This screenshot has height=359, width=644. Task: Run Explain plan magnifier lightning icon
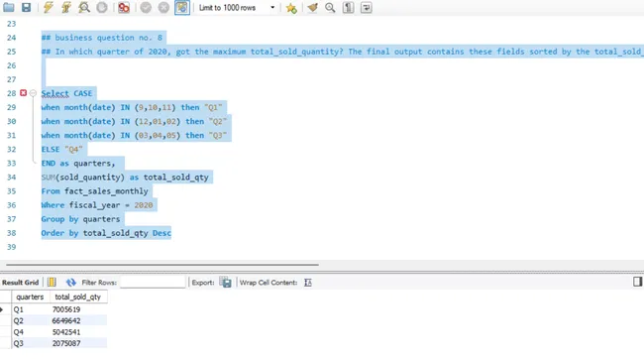pyautogui.click(x=84, y=7)
